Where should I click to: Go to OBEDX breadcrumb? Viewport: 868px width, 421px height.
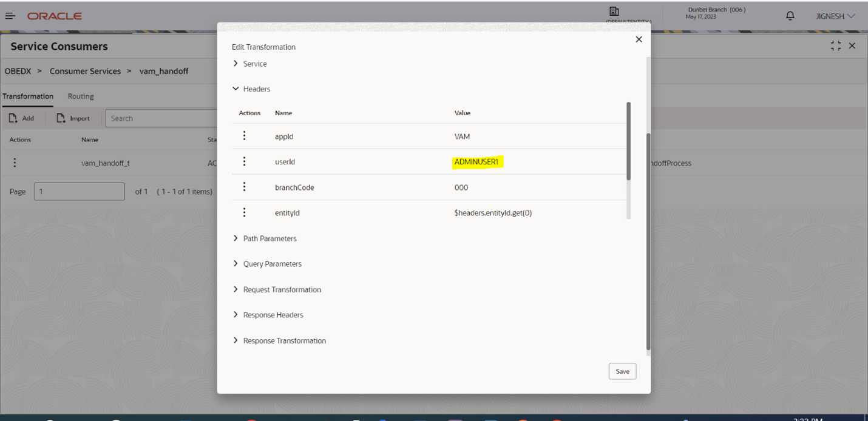18,71
